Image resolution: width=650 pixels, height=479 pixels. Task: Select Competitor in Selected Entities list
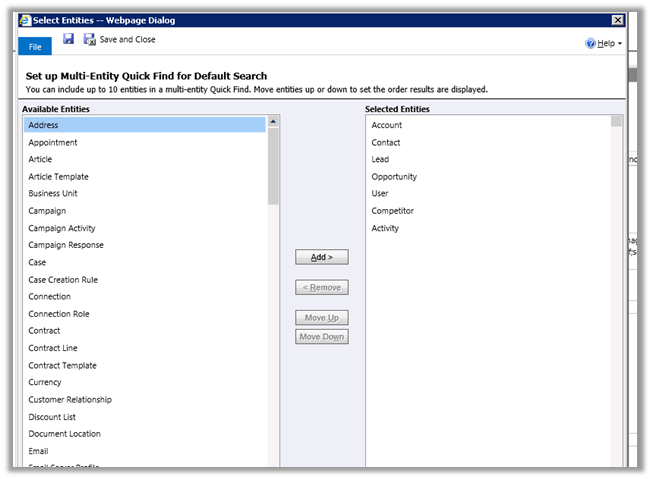point(392,211)
